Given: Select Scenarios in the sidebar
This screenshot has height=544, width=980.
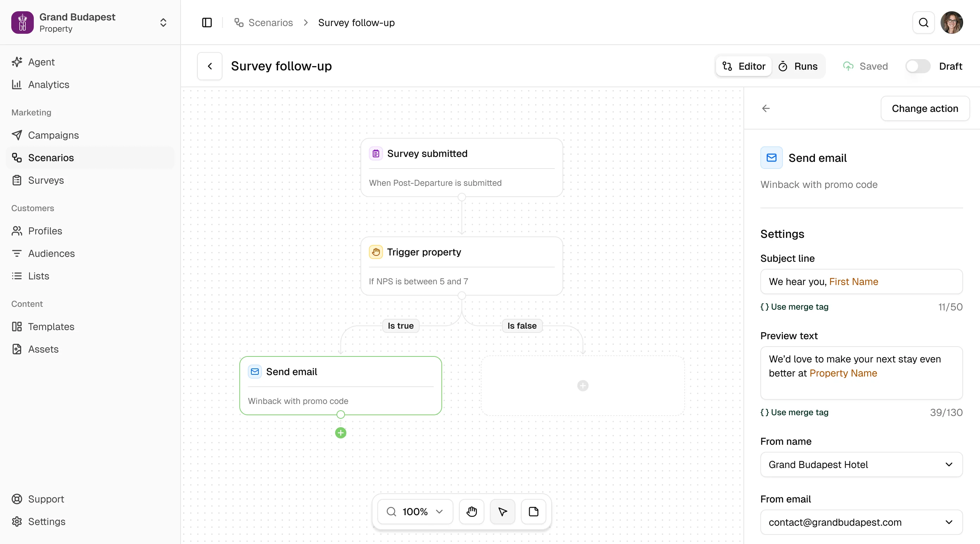Looking at the screenshot, I should click(90, 158).
